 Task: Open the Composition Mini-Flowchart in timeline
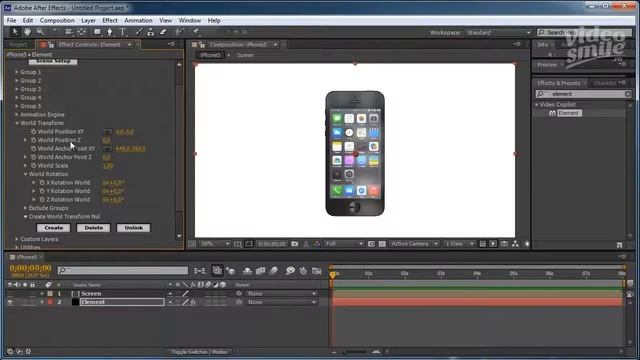tap(200, 271)
